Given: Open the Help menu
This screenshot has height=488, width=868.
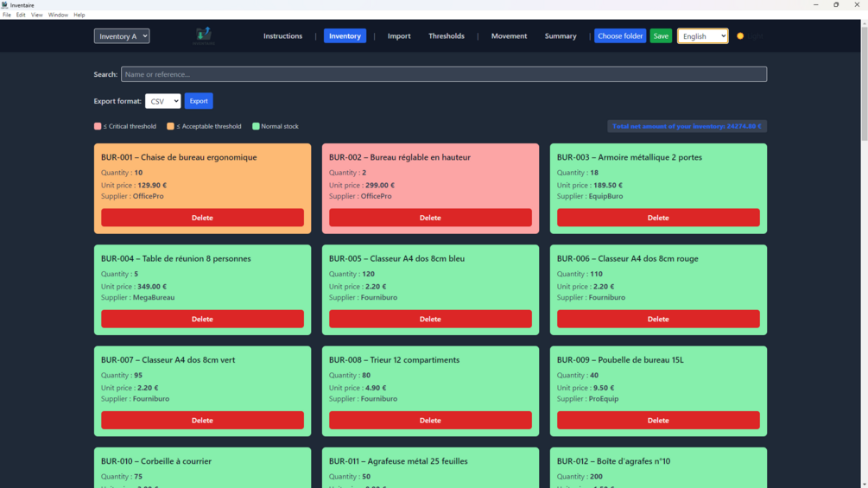Looking at the screenshot, I should click(x=79, y=15).
